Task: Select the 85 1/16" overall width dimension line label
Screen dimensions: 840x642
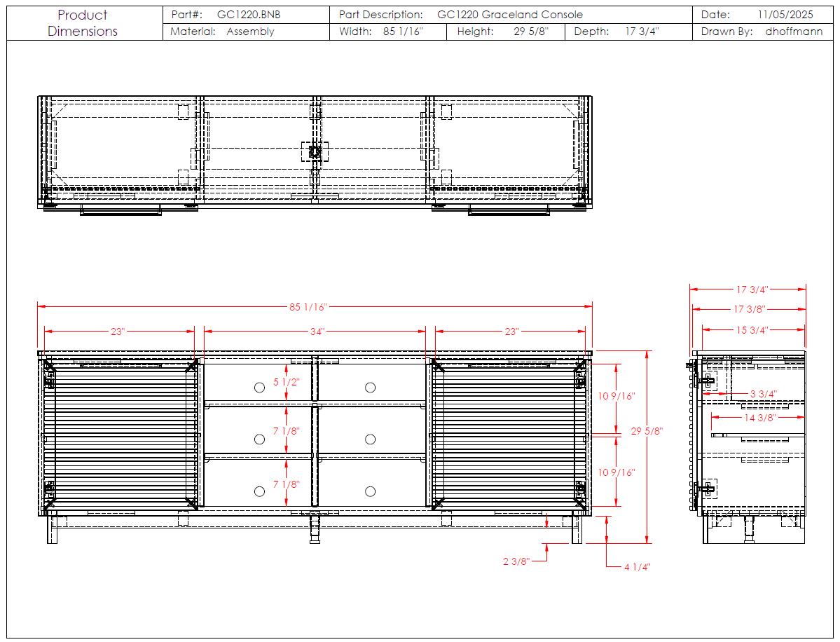Action: [308, 307]
